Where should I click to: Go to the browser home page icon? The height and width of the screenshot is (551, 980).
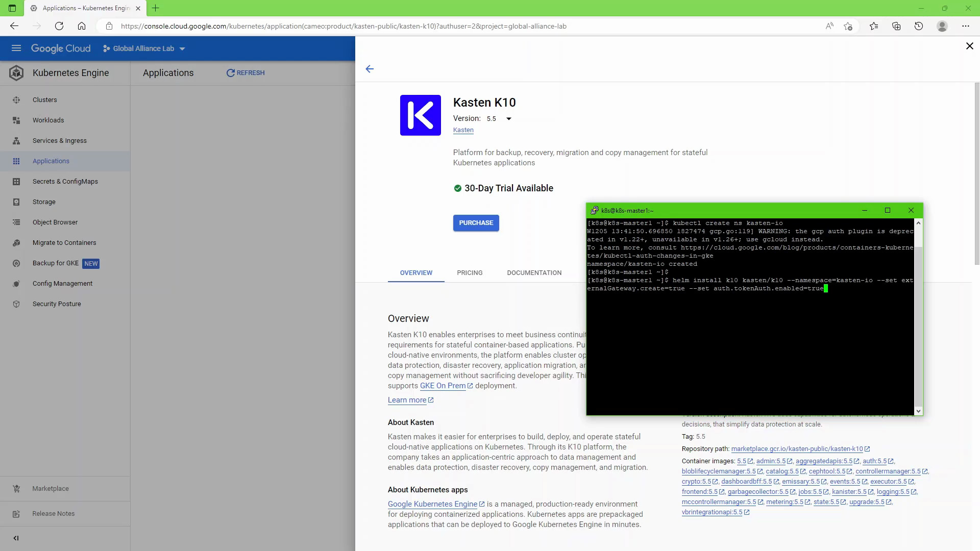82,26
